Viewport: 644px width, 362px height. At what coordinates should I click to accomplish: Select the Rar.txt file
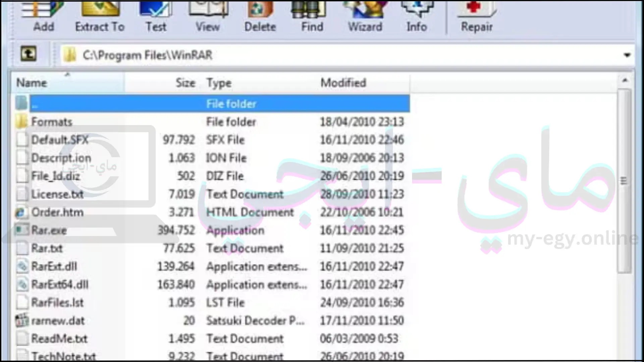(x=47, y=248)
